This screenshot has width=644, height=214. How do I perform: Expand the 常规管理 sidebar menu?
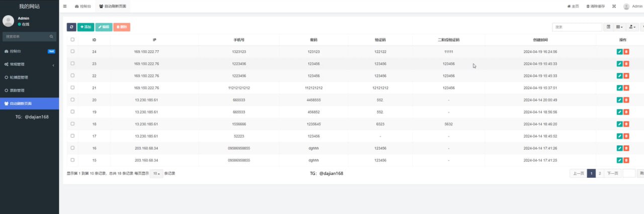[x=29, y=64]
